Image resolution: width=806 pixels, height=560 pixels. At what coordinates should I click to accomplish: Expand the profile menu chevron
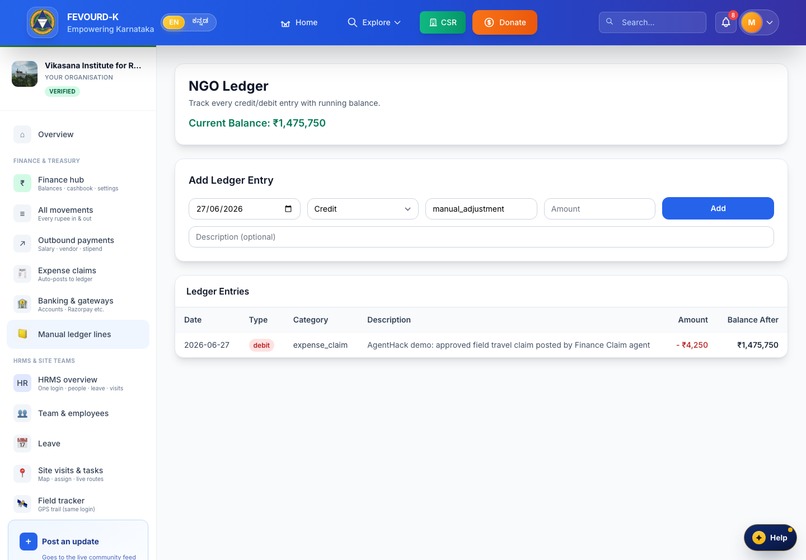(x=770, y=23)
